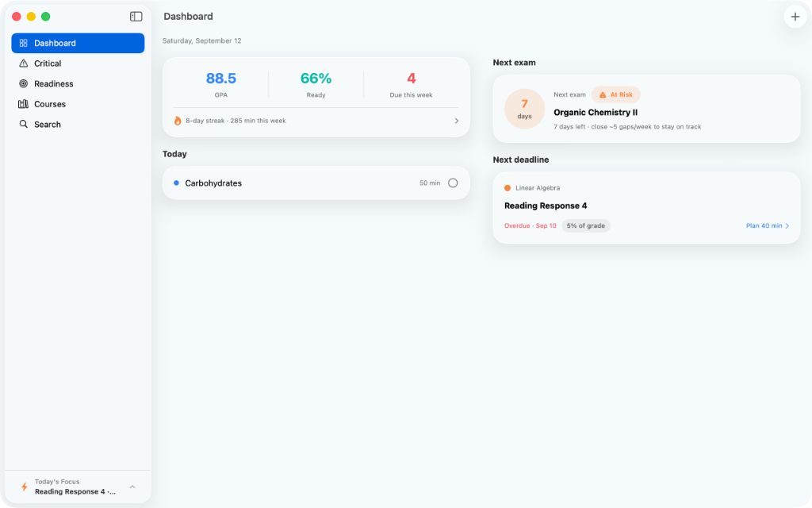Click the Linear Algebra course label

click(538, 188)
